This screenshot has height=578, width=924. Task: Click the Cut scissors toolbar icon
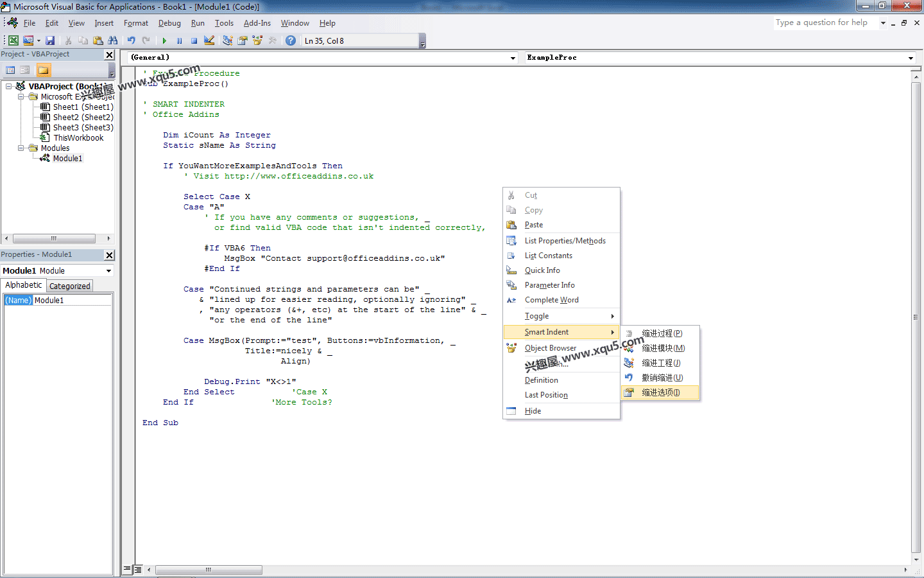pyautogui.click(x=69, y=40)
